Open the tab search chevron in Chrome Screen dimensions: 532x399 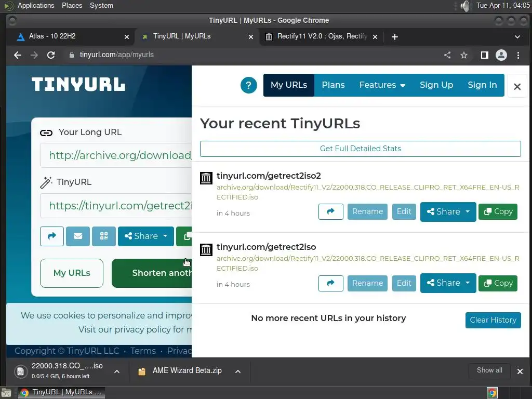[517, 37]
